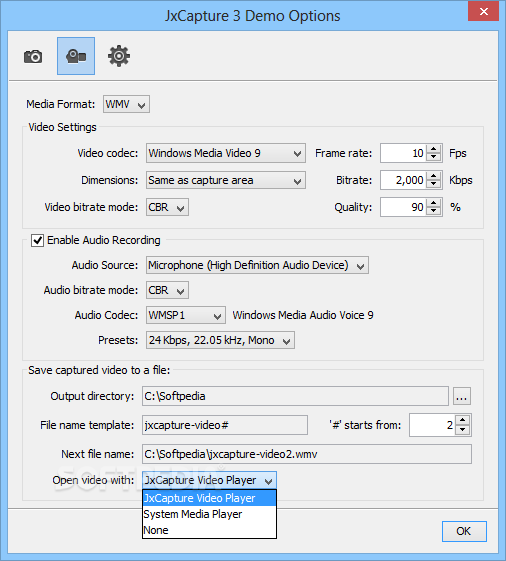Decrease the Quality percentage
The width and height of the screenshot is (506, 561).
[x=434, y=211]
